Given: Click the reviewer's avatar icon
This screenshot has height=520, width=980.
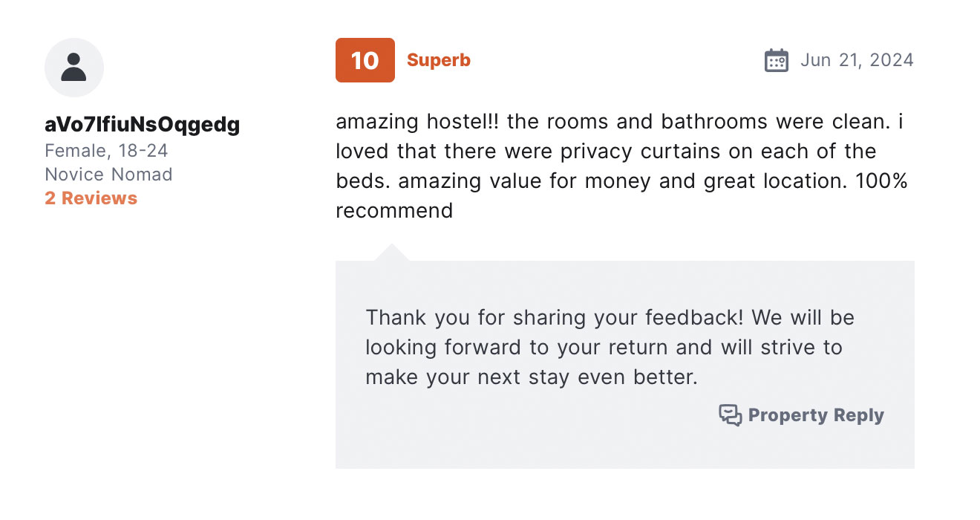Looking at the screenshot, I should pos(74,68).
